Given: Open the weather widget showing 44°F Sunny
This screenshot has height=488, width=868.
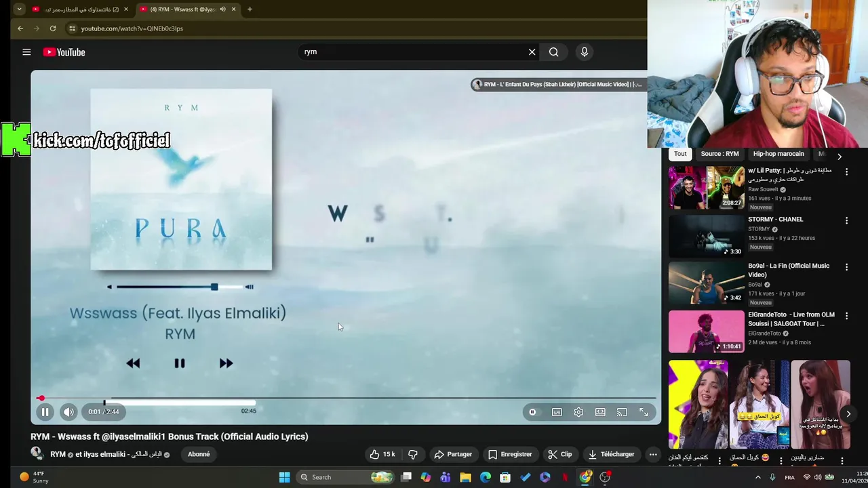Looking at the screenshot, I should click(x=34, y=477).
